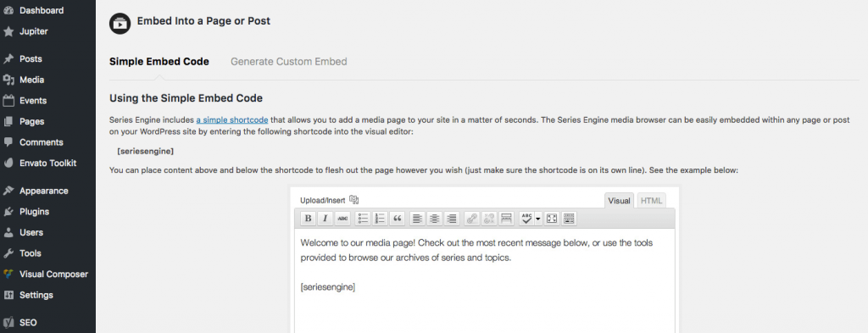Screen dimensions: 868x333
Task: Click the bold [seriesengine] shortcode text
Action: coord(146,151)
